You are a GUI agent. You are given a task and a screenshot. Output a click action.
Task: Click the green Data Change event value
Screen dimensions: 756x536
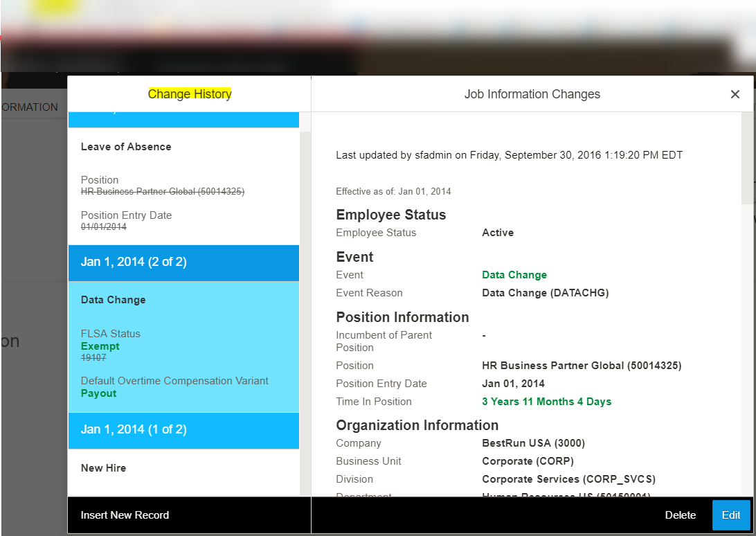point(514,275)
